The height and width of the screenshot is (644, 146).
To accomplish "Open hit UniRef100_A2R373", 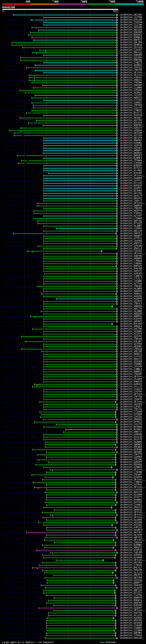I will 131,128.
